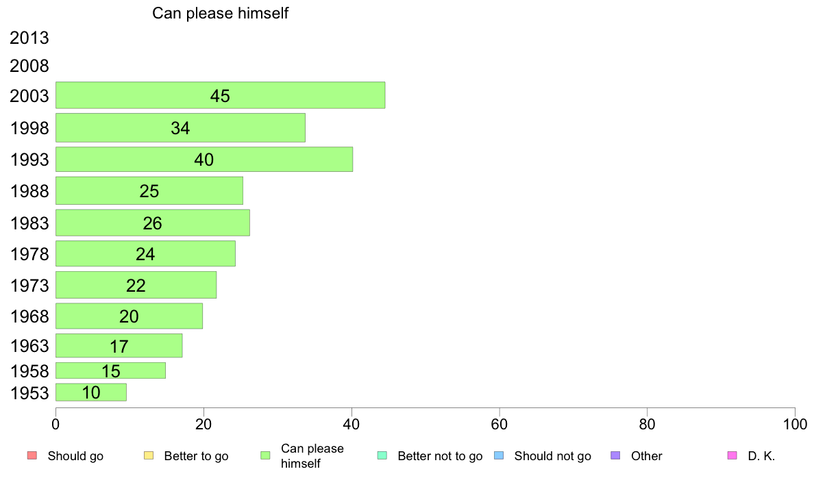Click the 1993 bar with value 40
Screen dimensions: 814x504
click(204, 160)
